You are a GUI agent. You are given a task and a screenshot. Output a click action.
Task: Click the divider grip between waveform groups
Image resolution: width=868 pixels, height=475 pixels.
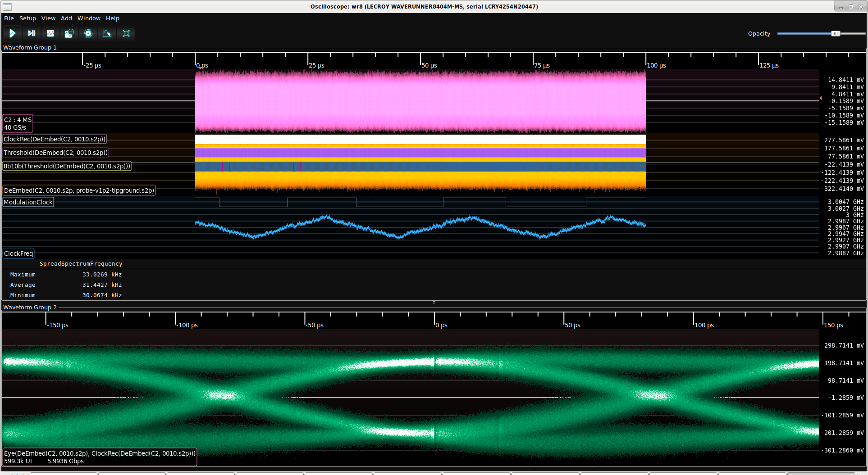tap(434, 302)
